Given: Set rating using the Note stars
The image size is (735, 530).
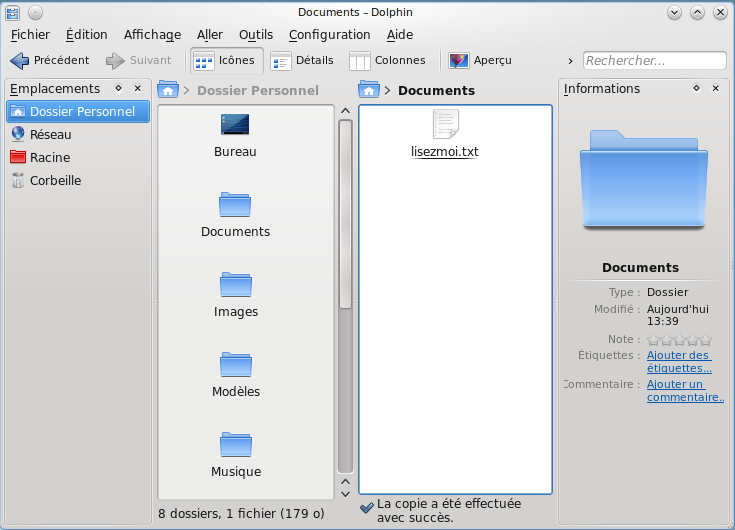Looking at the screenshot, I should tap(679, 340).
